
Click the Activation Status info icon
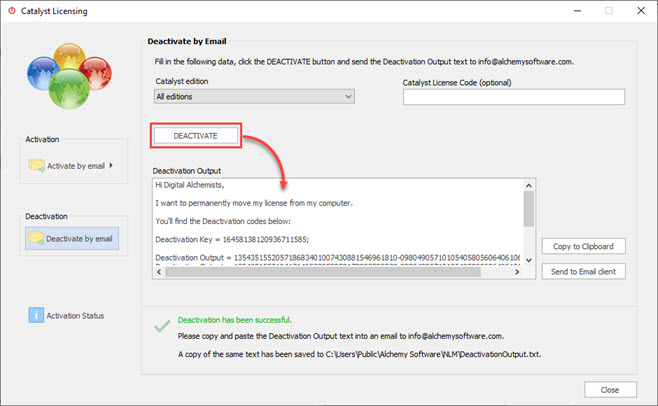[36, 315]
